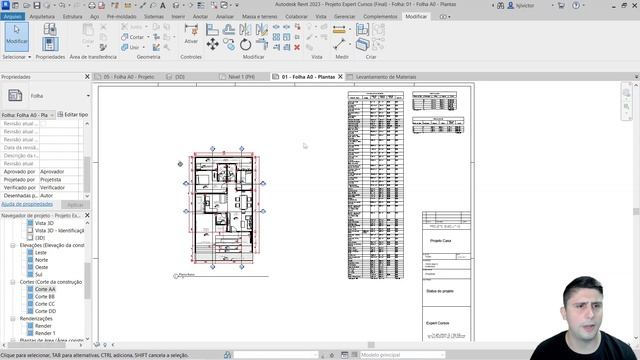The width and height of the screenshot is (640, 360).
Task: Select 'Vista 3D' in project browser
Action: point(44,223)
